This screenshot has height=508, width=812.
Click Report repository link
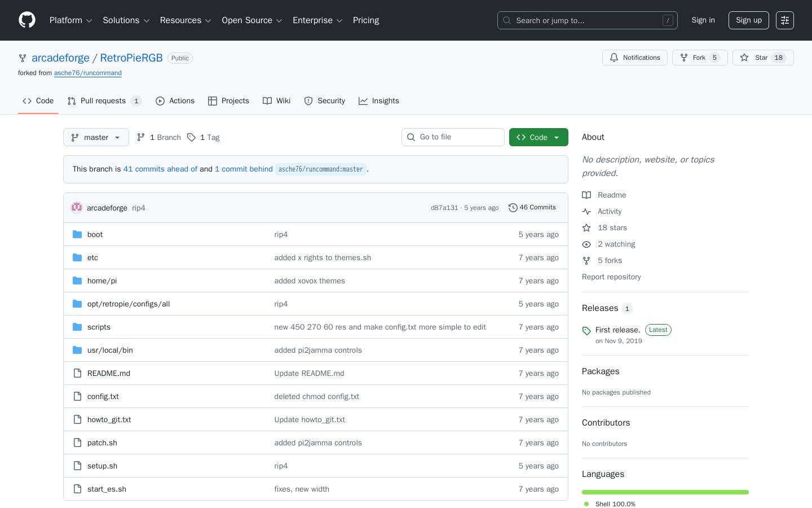point(611,277)
